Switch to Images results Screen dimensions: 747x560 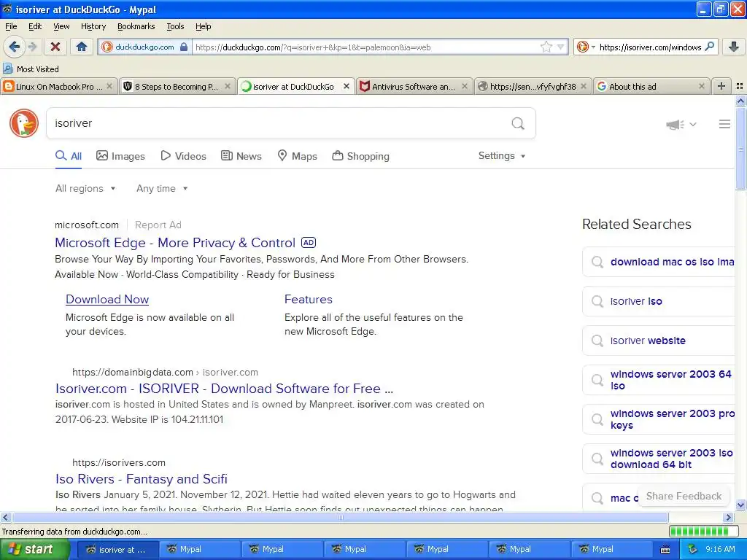pyautogui.click(x=120, y=156)
